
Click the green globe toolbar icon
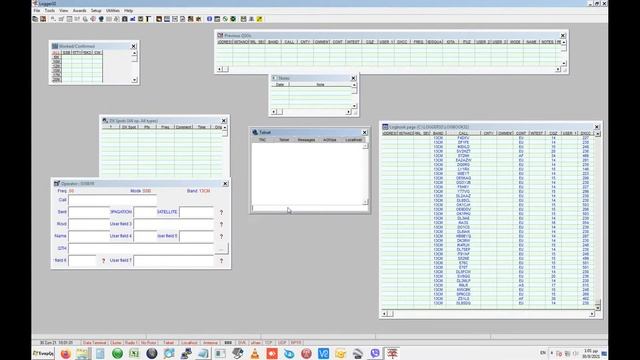(x=233, y=19)
